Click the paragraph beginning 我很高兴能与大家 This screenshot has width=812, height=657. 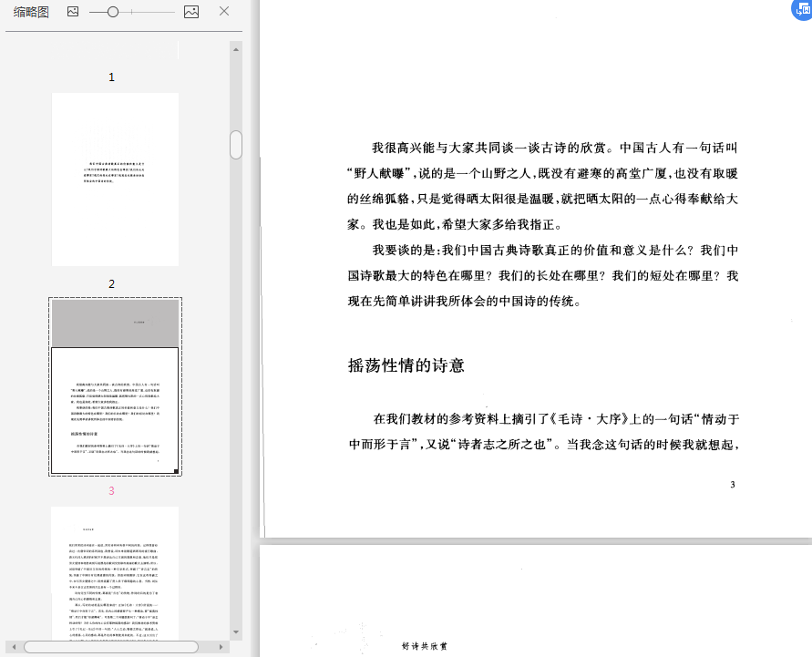(x=542, y=187)
